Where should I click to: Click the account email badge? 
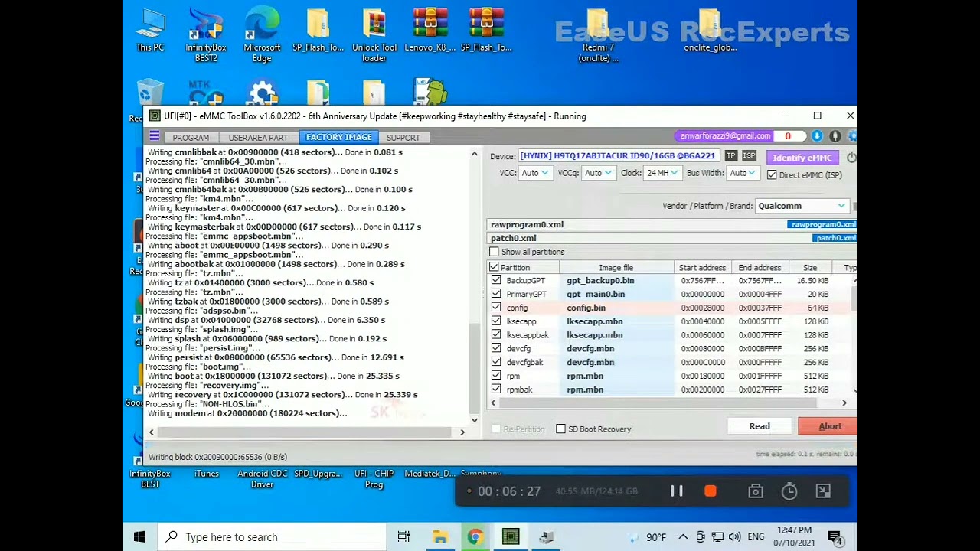[725, 136]
